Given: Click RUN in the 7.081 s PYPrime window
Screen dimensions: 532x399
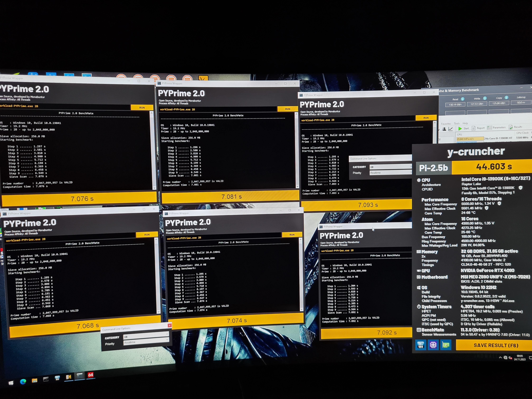Looking at the screenshot, I should pyautogui.click(x=287, y=109).
